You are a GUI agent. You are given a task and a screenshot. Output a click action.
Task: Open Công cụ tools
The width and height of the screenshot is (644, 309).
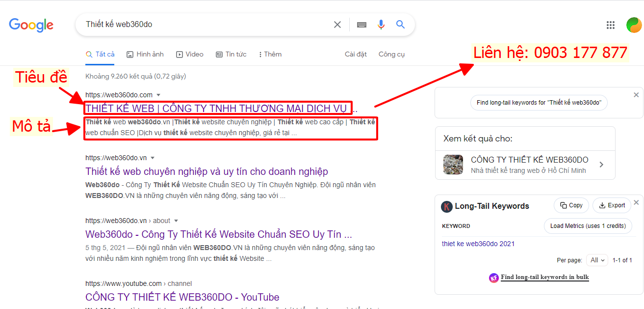[x=392, y=54]
